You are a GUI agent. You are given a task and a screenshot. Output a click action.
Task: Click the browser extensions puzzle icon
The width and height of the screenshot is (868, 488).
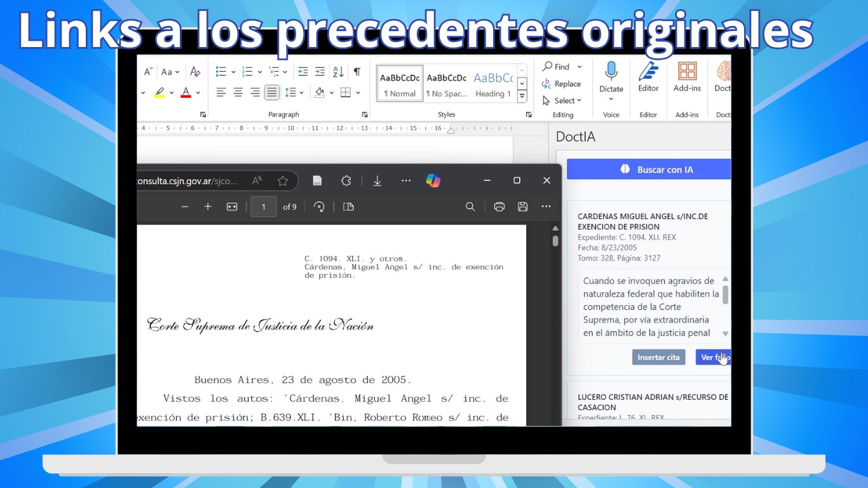(x=346, y=180)
